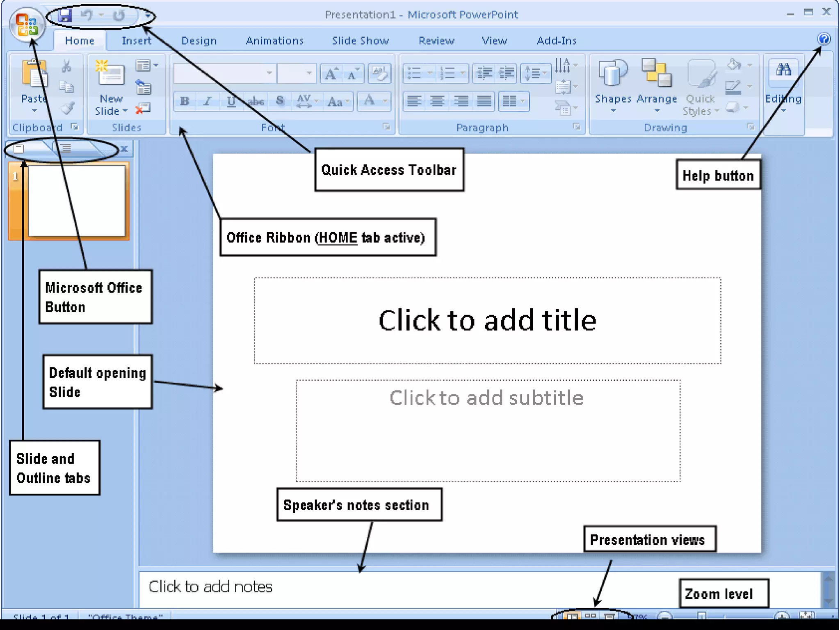This screenshot has width=840, height=630.
Task: Click the Paste clipboard icon
Action: (x=34, y=74)
